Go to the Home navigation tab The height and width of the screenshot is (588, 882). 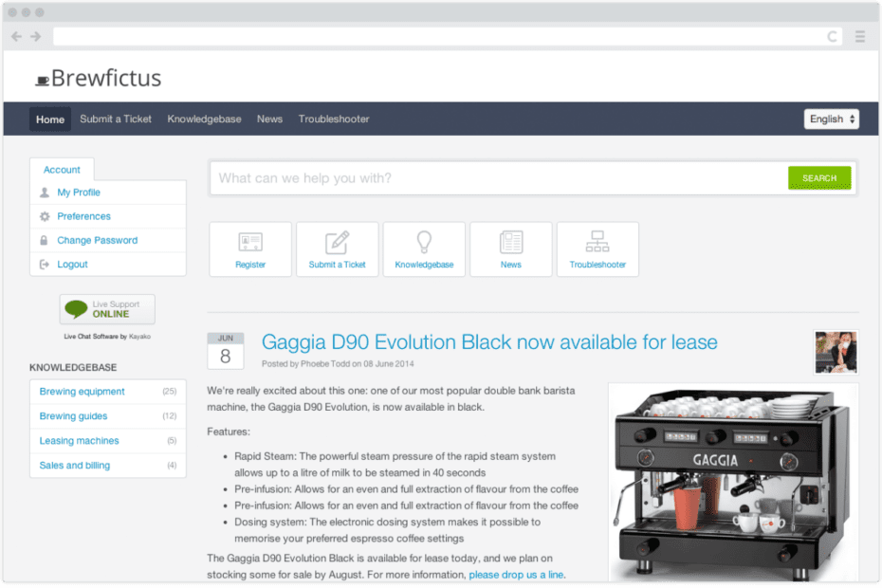[x=50, y=119]
